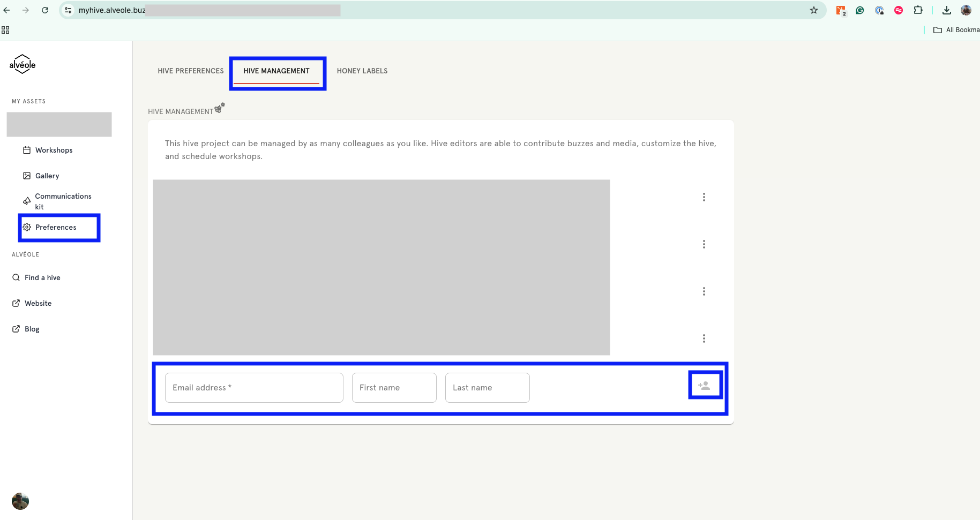Focus the Email address field

(x=254, y=388)
